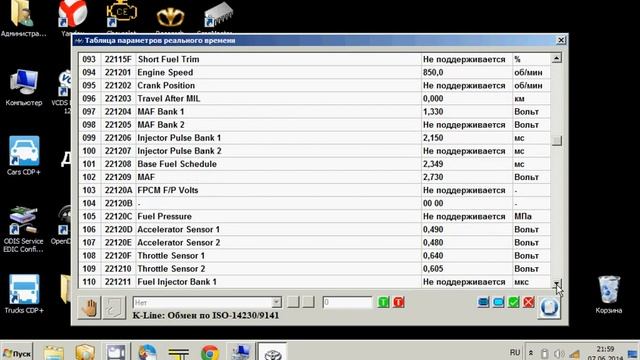This screenshot has height=360, width=640.
Task: Click the red X icon in toolbar
Action: pos(529,302)
